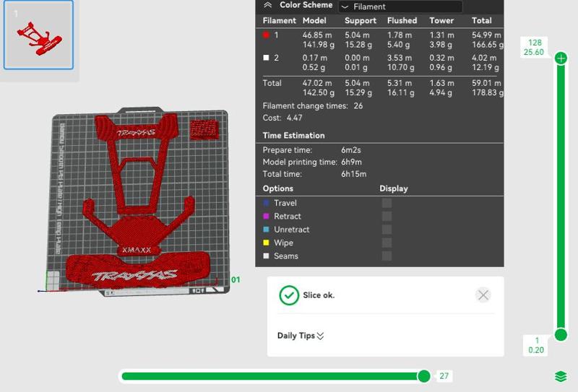Image resolution: width=578 pixels, height=392 pixels.
Task: Click filament 1 red color swatch
Action: [x=266, y=35]
